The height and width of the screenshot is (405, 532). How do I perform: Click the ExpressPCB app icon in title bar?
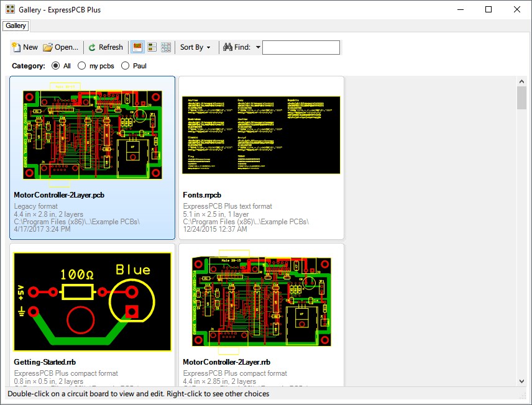[10, 10]
